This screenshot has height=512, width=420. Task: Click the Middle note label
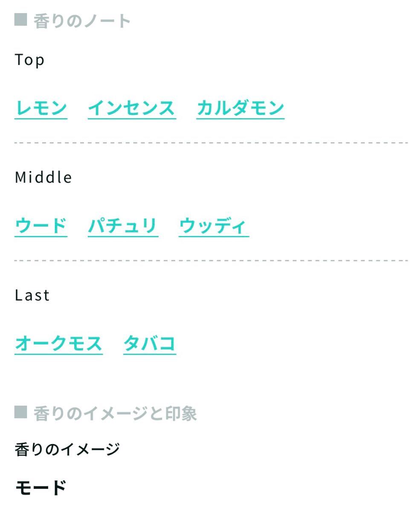click(x=43, y=177)
